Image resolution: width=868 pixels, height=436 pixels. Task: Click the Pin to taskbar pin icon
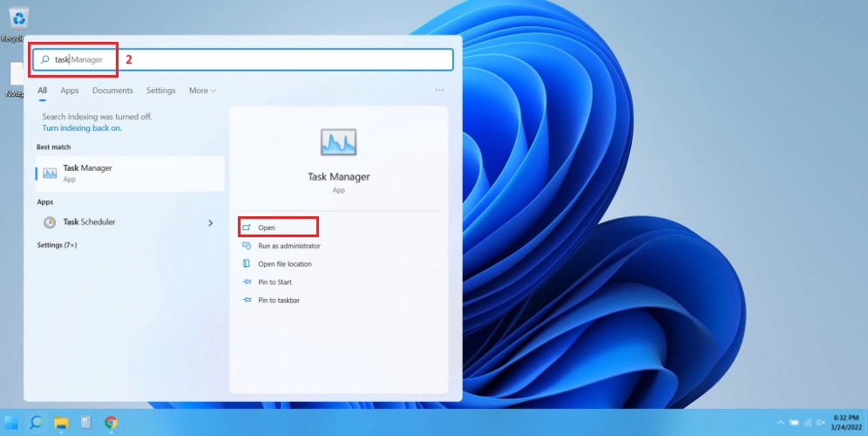247,300
